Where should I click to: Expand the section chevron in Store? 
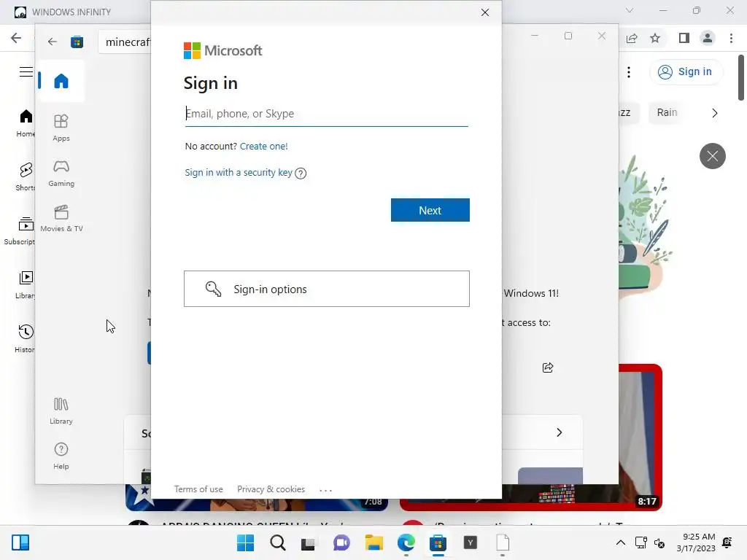pyautogui.click(x=560, y=432)
